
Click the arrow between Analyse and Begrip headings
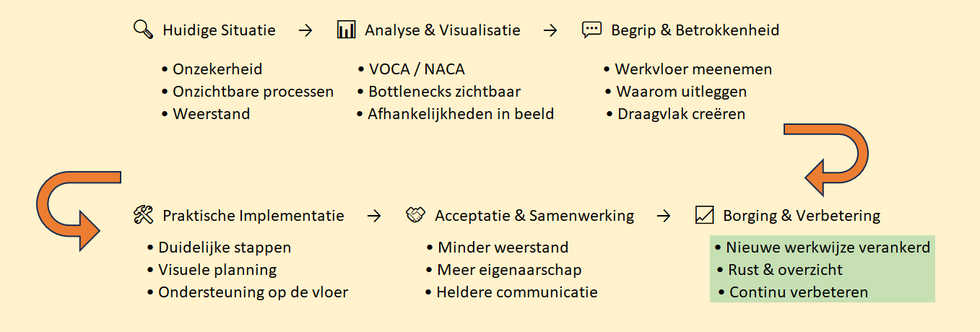click(x=550, y=30)
